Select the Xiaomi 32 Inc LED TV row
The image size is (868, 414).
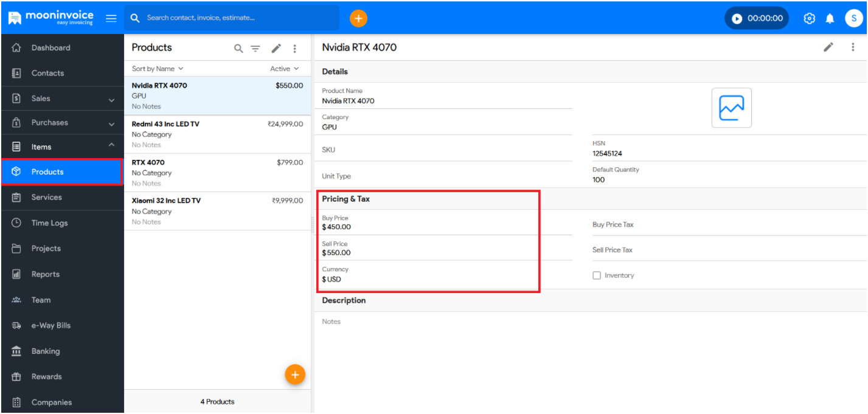point(217,211)
